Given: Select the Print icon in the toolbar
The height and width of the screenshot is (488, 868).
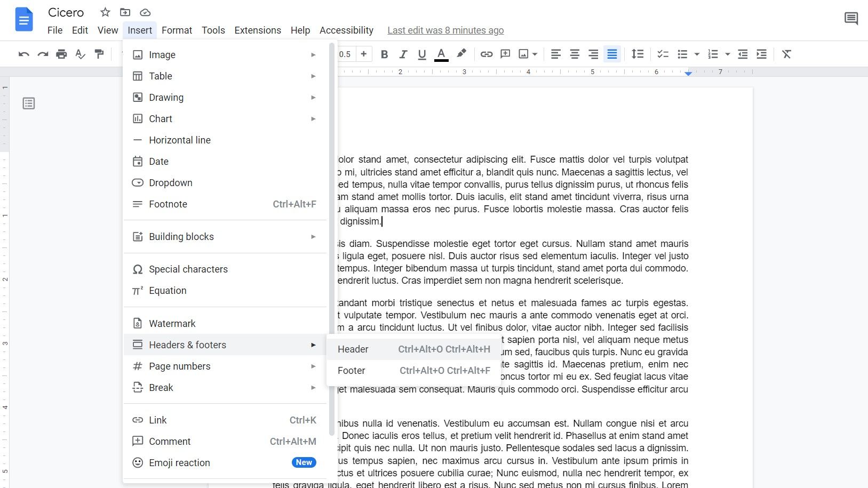Looking at the screenshot, I should click(61, 54).
